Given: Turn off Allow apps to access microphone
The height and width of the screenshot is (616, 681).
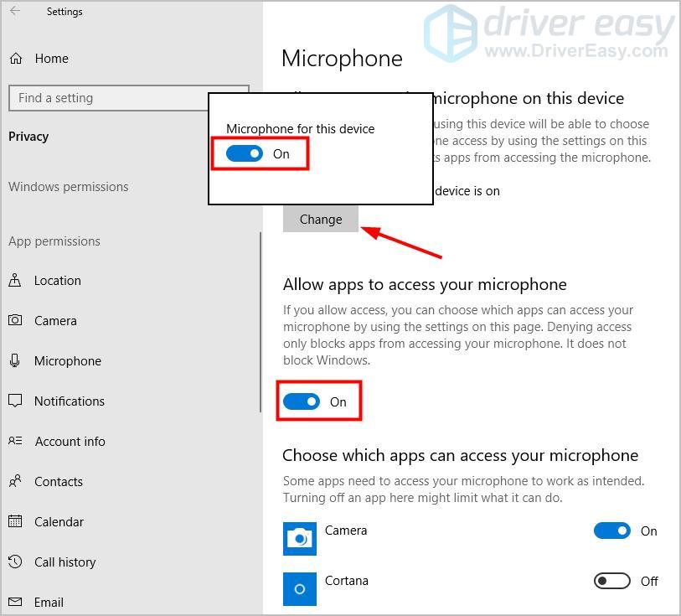Looking at the screenshot, I should (x=301, y=401).
